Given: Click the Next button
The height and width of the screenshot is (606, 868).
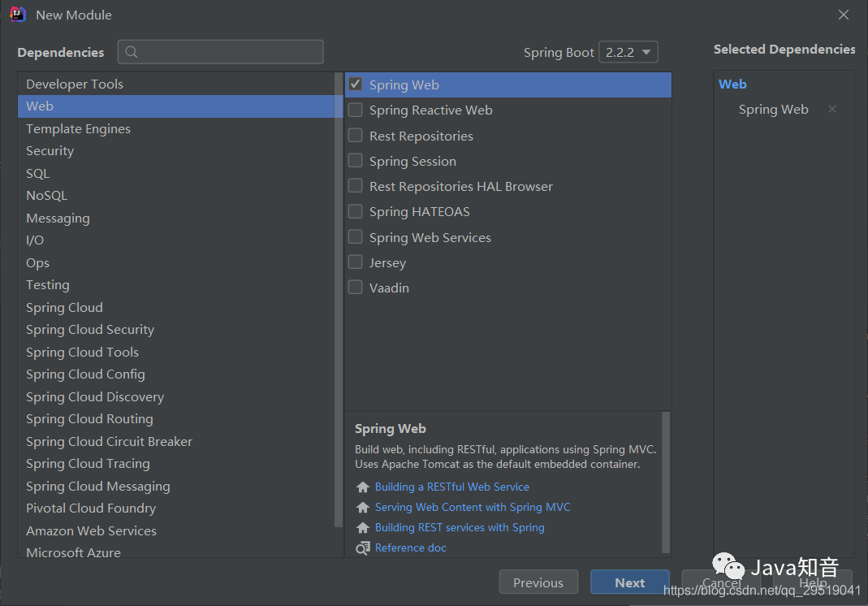Looking at the screenshot, I should pyautogui.click(x=630, y=582).
